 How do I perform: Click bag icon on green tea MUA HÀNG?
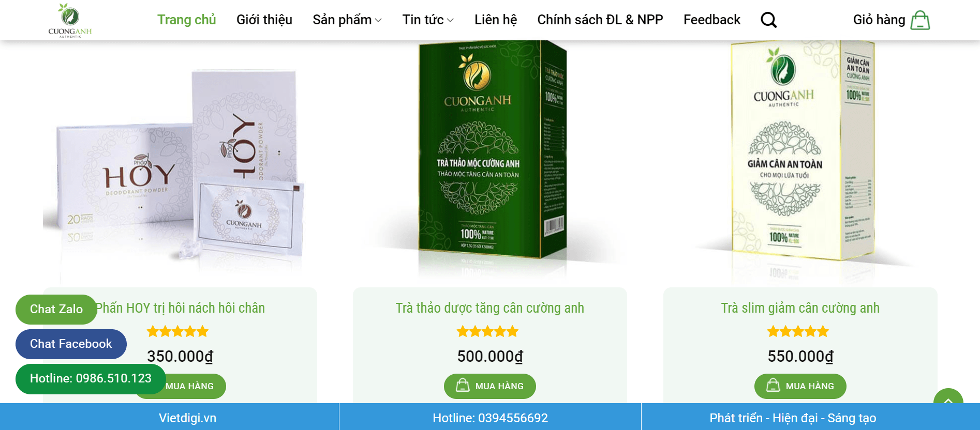coord(463,386)
